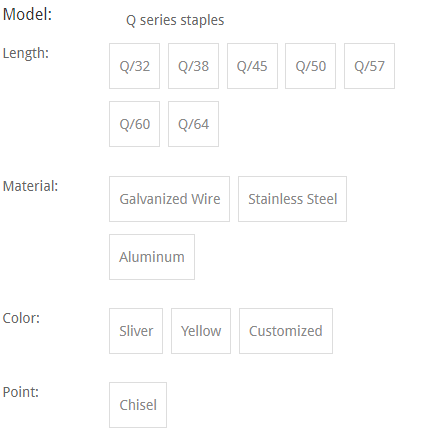Pick the Q/45 length

(x=252, y=66)
